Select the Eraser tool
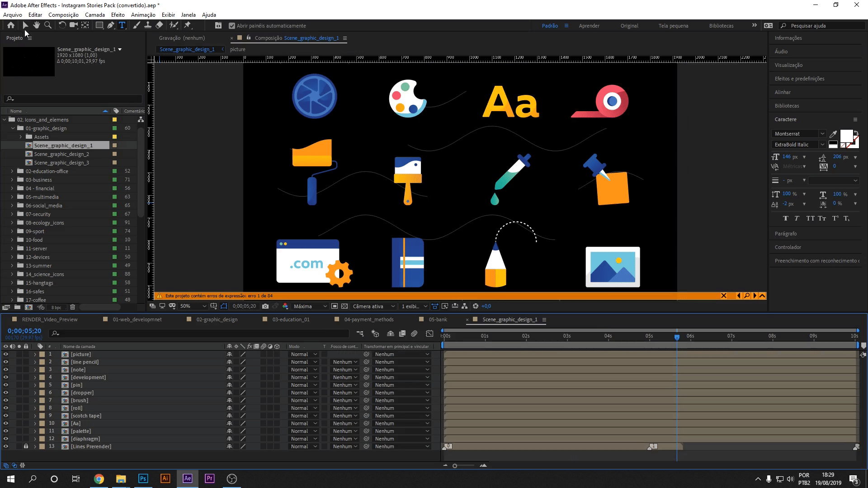 160,25
